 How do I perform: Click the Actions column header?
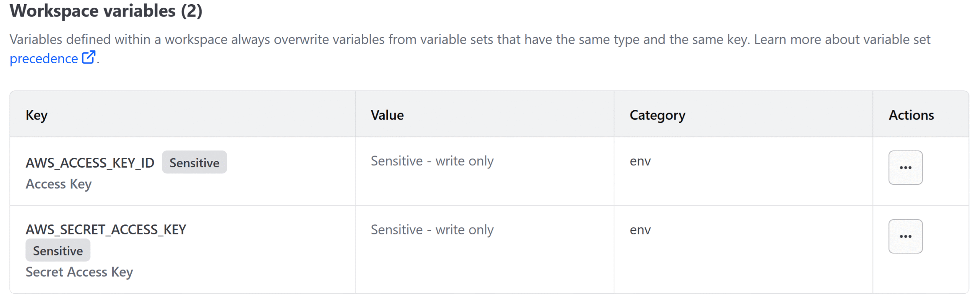[911, 115]
